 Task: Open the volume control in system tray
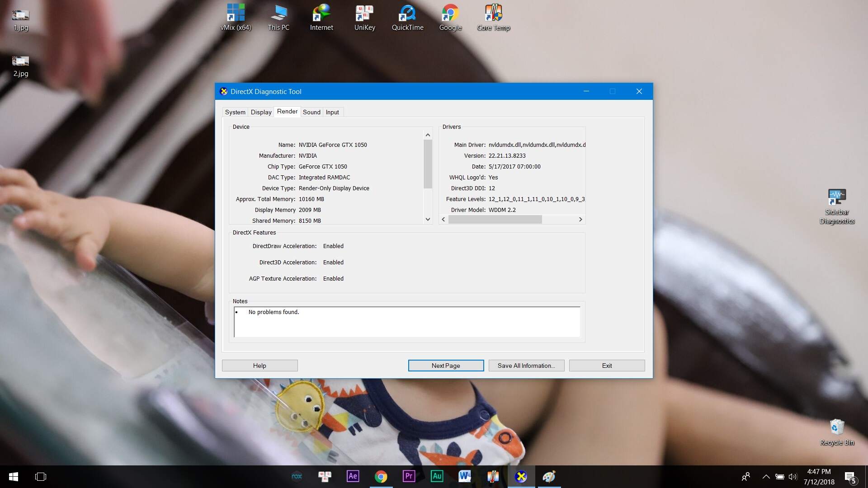point(793,476)
